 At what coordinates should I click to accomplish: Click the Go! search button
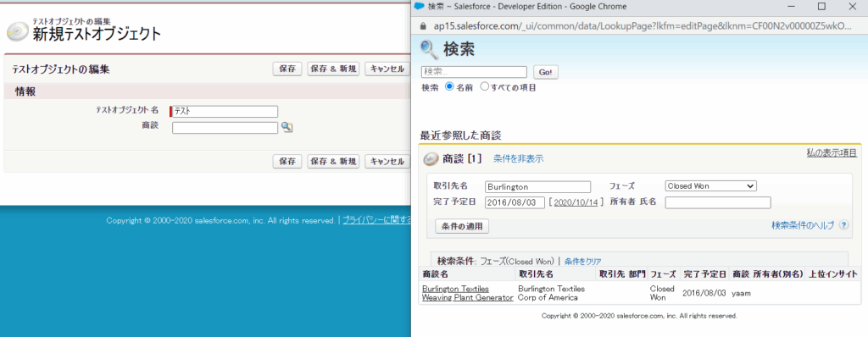point(545,73)
